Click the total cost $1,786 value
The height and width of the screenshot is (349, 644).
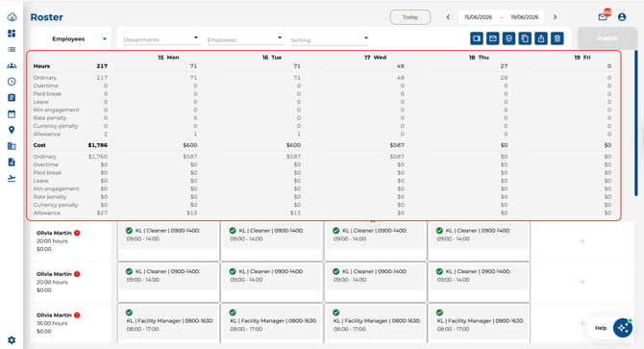tap(98, 145)
